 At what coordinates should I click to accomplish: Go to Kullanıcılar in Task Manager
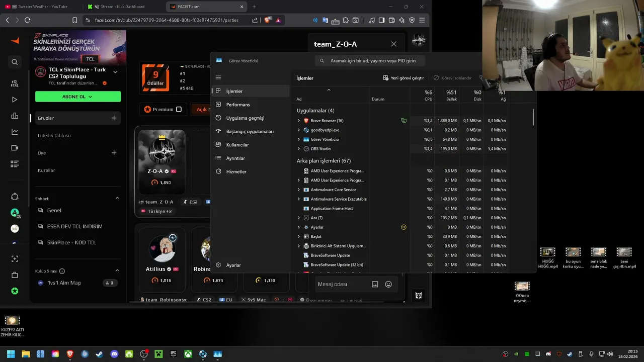tap(251, 145)
